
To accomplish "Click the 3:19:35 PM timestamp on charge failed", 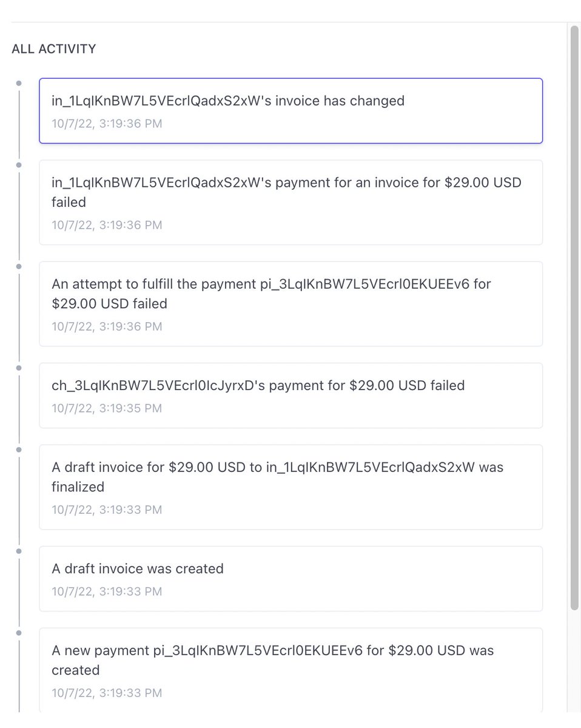I will [130, 408].
